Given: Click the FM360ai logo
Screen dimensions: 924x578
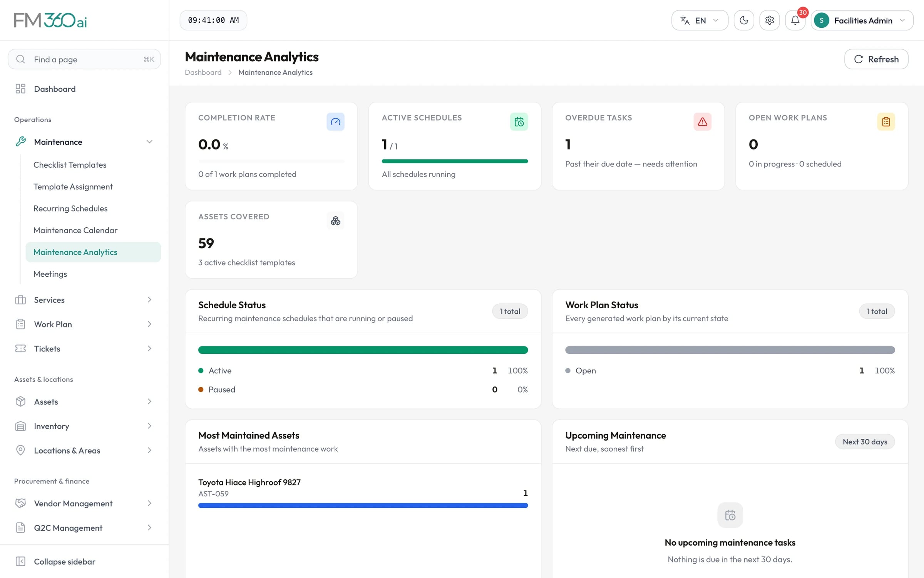Looking at the screenshot, I should pyautogui.click(x=50, y=20).
